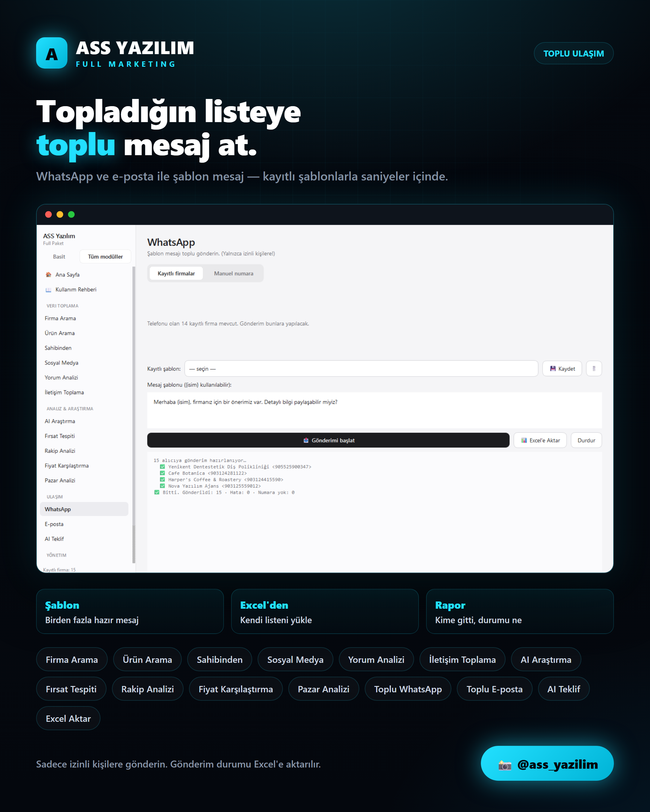
Task: Click the camera icon by @ass_yazilim
Action: [505, 765]
